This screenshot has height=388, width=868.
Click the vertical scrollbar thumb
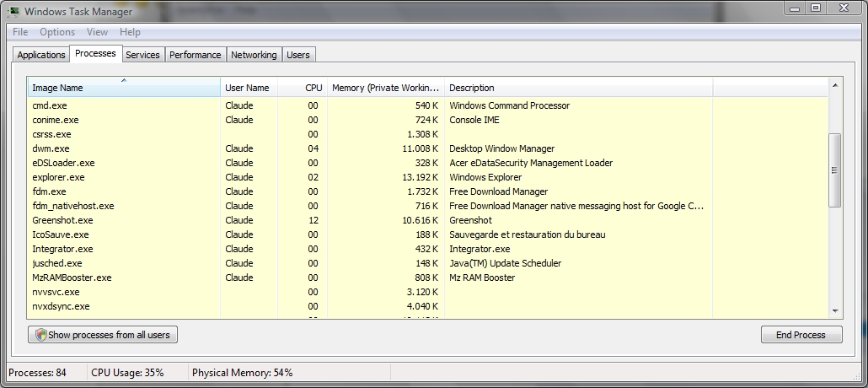click(835, 170)
